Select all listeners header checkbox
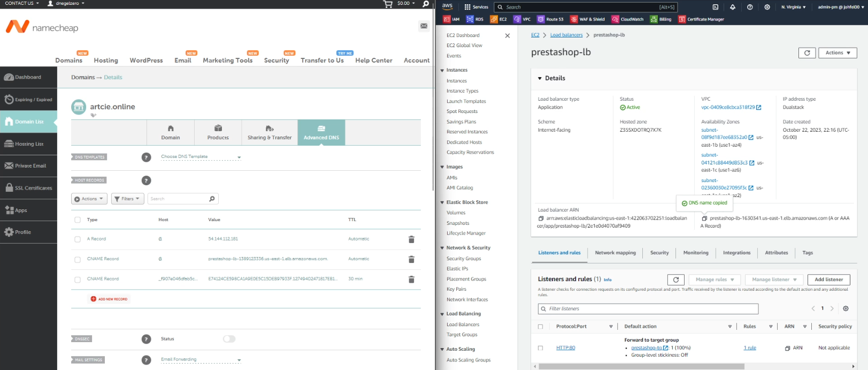The image size is (868, 370). click(540, 327)
